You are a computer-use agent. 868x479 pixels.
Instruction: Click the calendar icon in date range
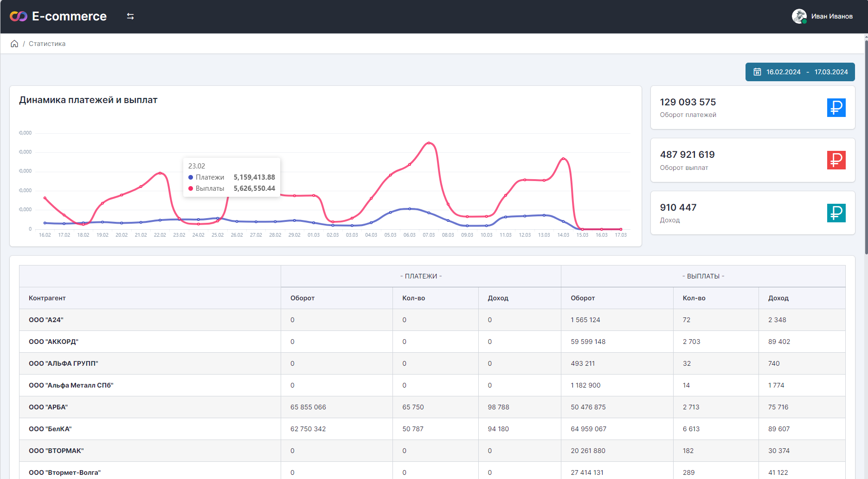757,72
